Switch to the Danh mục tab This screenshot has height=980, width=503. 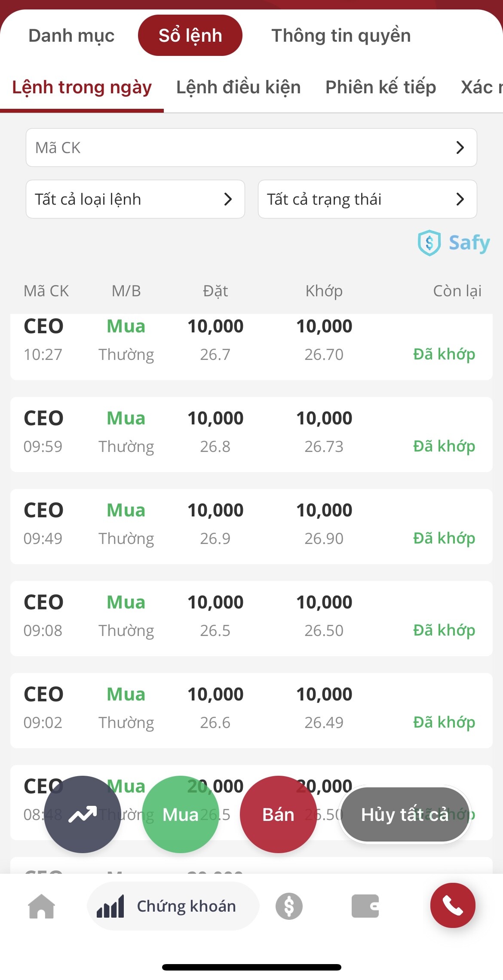point(71,36)
